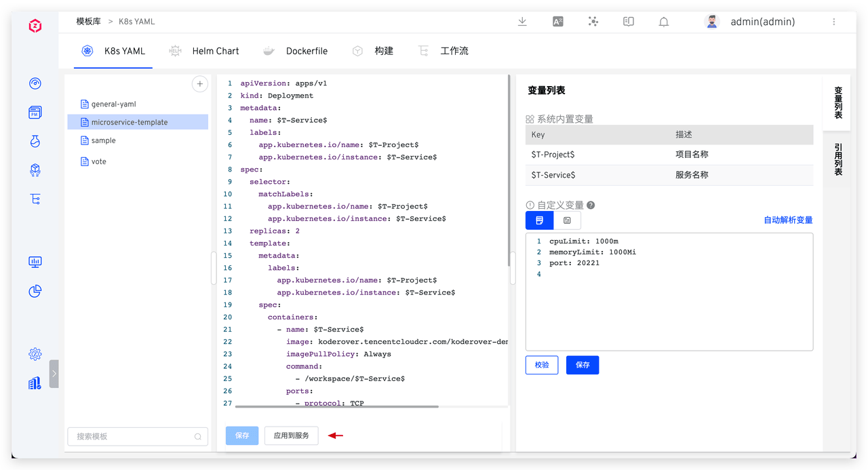Click the help icon beside 自定义变量

[x=591, y=205]
